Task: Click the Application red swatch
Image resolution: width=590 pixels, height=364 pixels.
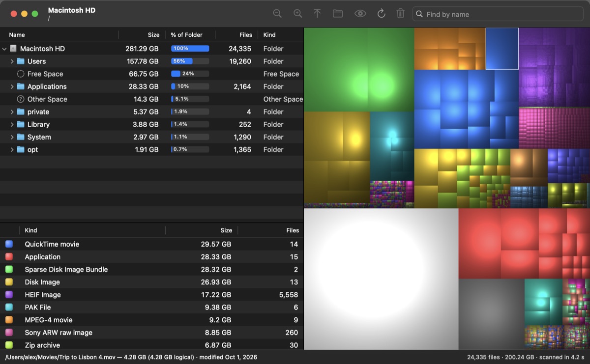Action: (9, 257)
